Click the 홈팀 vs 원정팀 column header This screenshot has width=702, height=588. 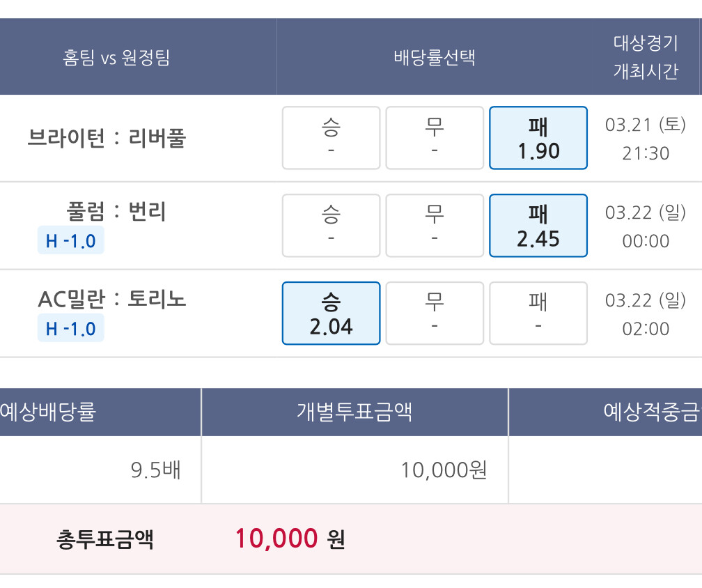[116, 58]
